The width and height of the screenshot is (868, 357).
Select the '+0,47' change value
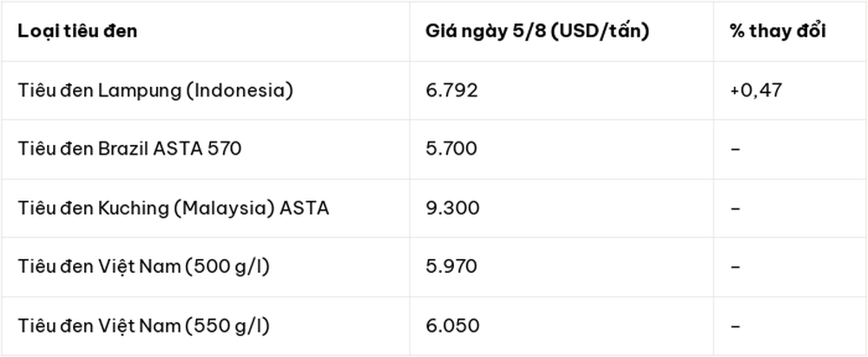pos(756,90)
